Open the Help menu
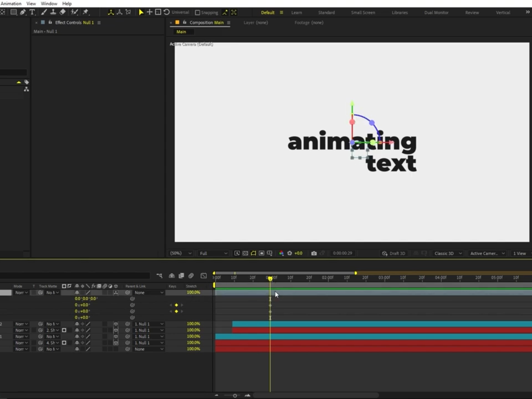 coord(67,4)
